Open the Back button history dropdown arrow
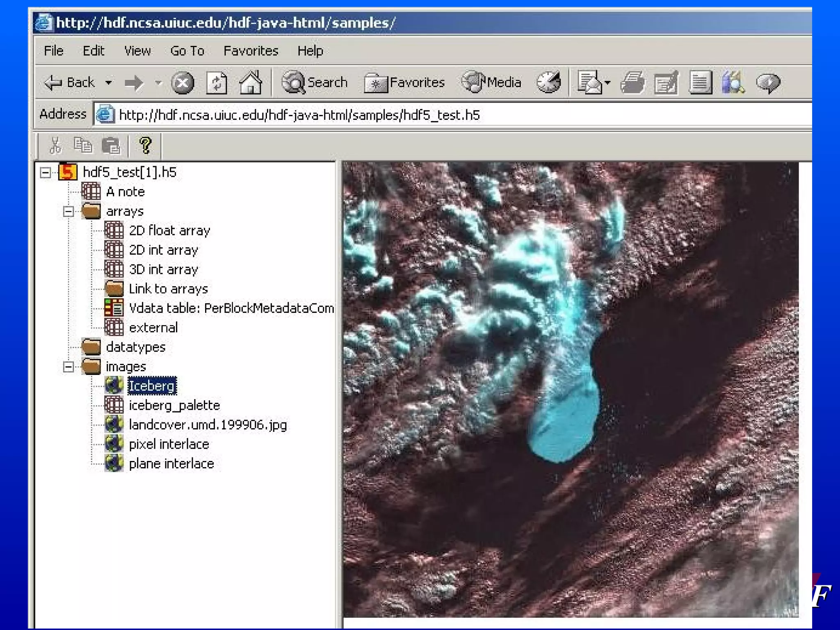 point(108,83)
